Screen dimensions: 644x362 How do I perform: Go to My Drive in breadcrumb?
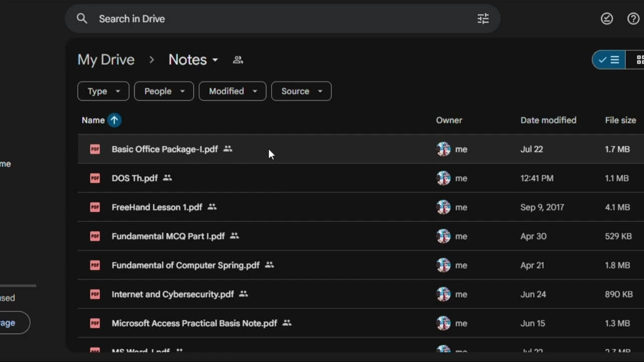tap(106, 60)
